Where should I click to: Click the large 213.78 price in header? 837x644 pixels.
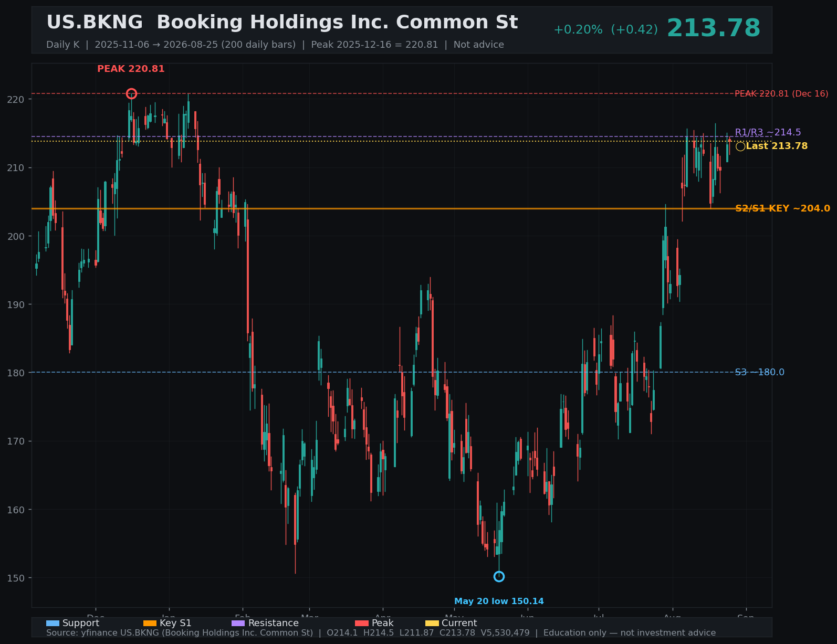click(x=713, y=28)
